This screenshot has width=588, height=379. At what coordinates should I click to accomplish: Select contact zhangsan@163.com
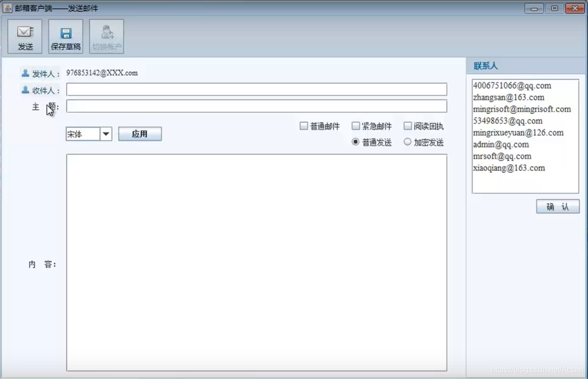click(509, 97)
